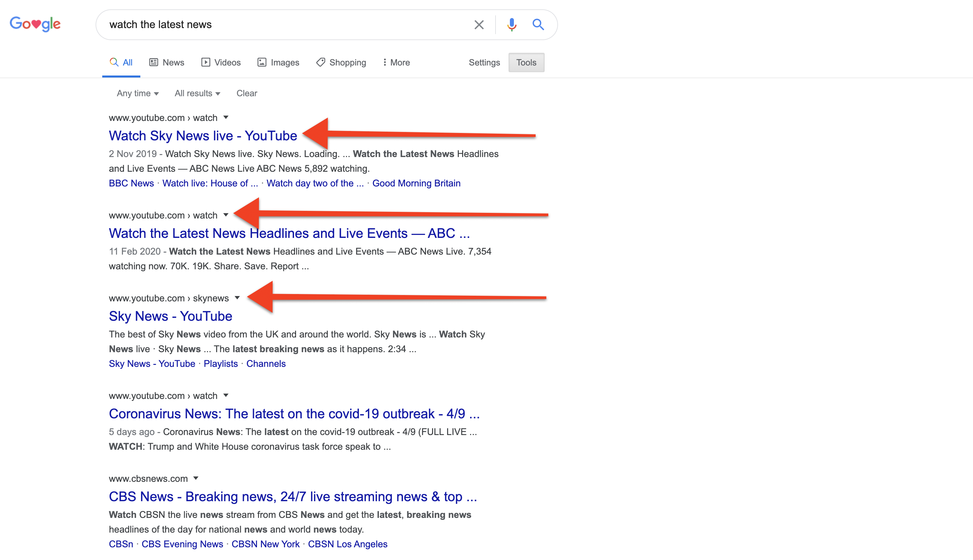Expand arrow beside youtube.com › skynews URL
The width and height of the screenshot is (973, 560).
tap(237, 298)
